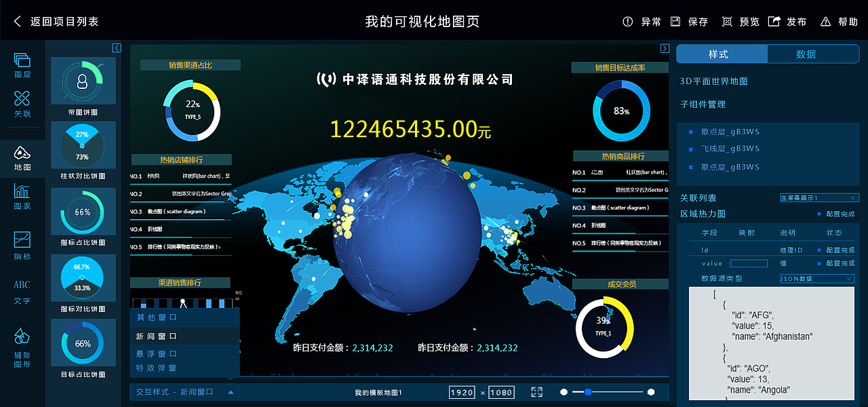Collapse the component panel with left arrow
Viewport: 868px width, 407px height.
pos(117,48)
